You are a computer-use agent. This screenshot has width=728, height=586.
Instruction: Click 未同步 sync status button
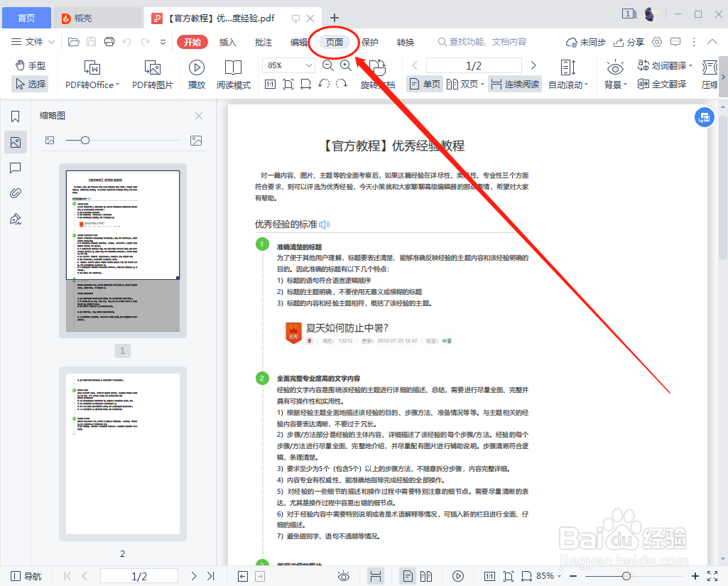586,42
